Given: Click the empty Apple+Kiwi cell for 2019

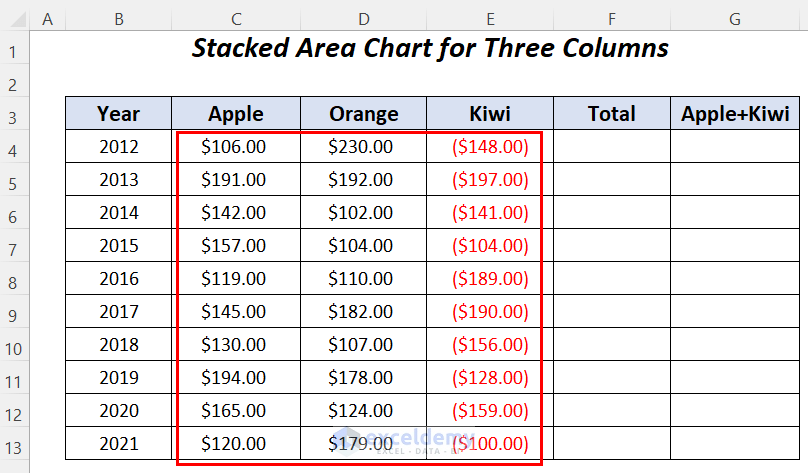Looking at the screenshot, I should (735, 378).
